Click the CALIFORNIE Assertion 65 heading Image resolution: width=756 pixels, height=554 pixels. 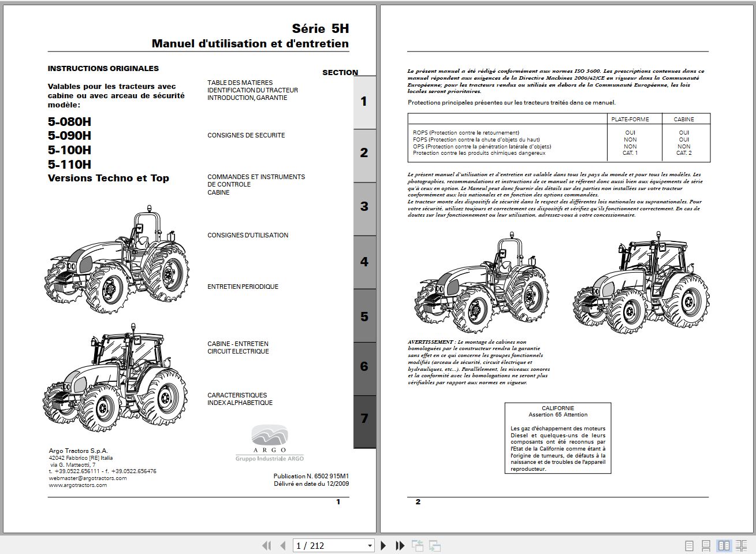click(x=558, y=411)
